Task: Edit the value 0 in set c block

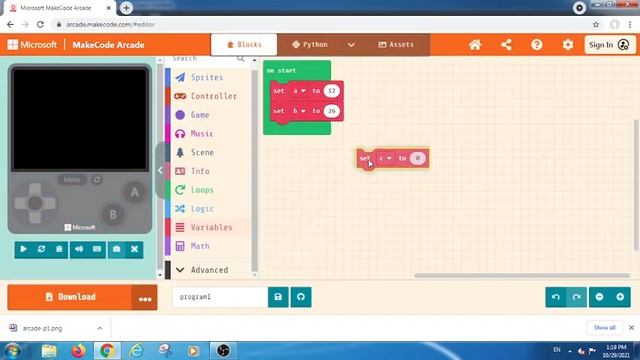Action: (x=418, y=158)
